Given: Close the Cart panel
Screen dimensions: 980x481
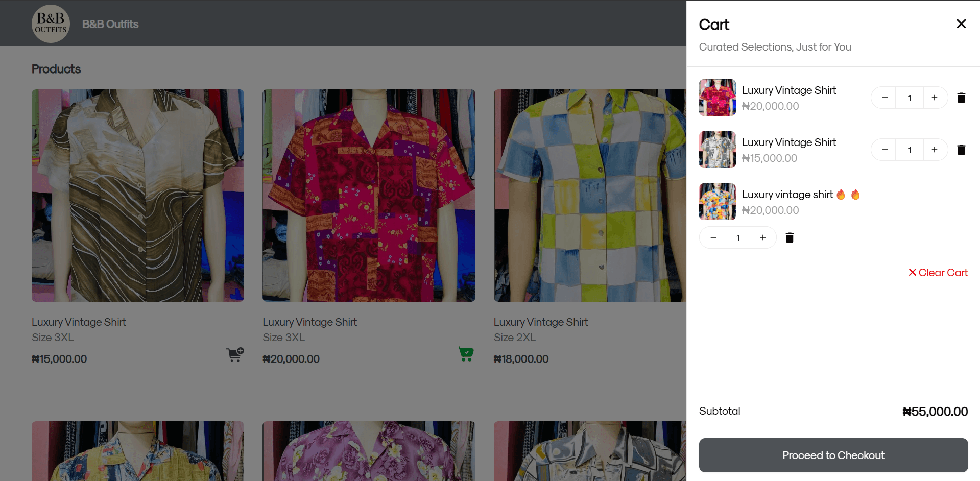Looking at the screenshot, I should 961,24.
